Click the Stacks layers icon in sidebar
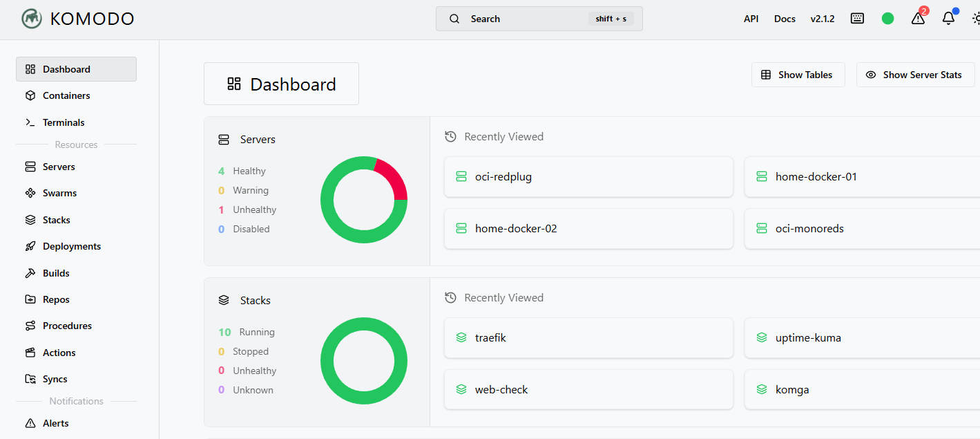Image resolution: width=980 pixels, height=439 pixels. click(30, 220)
